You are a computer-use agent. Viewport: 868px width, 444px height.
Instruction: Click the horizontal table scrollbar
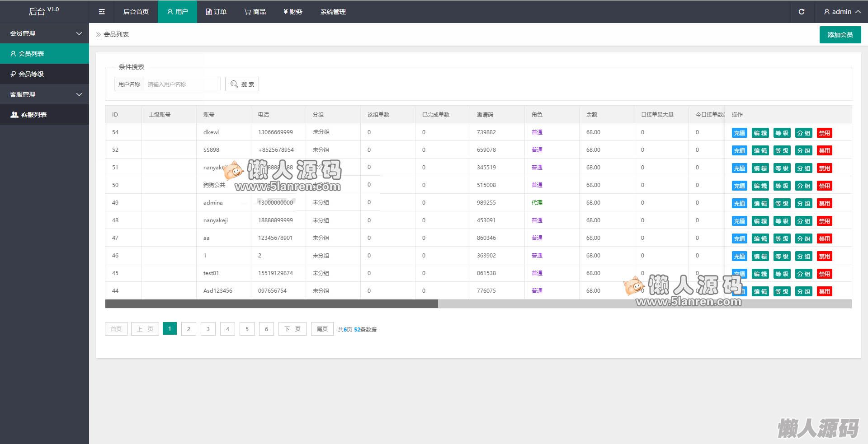click(271, 304)
